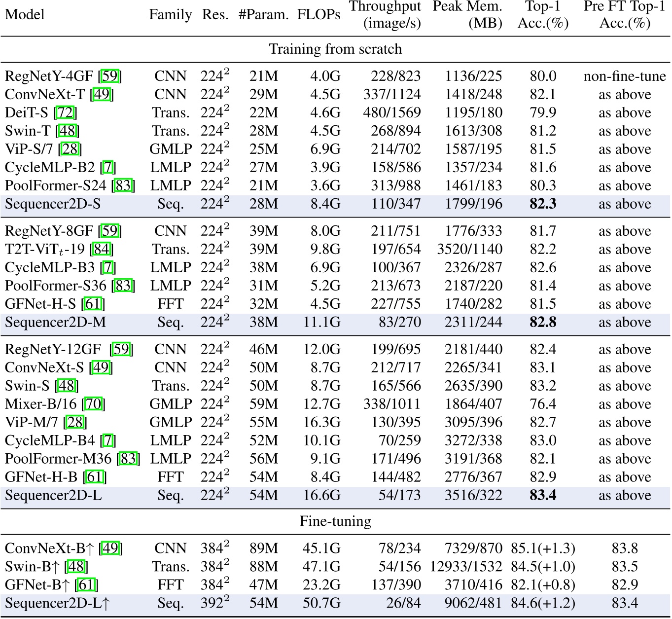This screenshot has height=619, width=672.
Task: Click citation 59 for RegNetY-12GF
Action: pos(121,350)
